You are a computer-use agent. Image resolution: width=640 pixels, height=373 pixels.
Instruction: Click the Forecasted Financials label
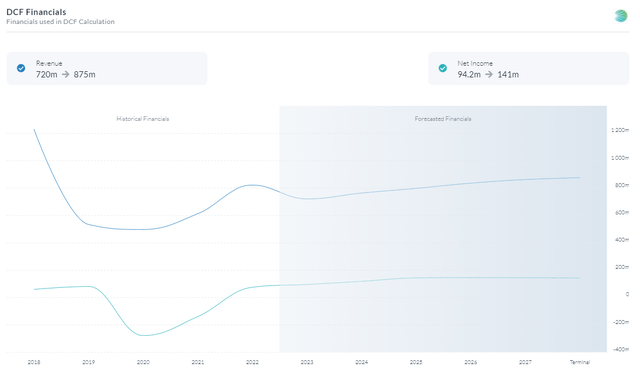(443, 119)
